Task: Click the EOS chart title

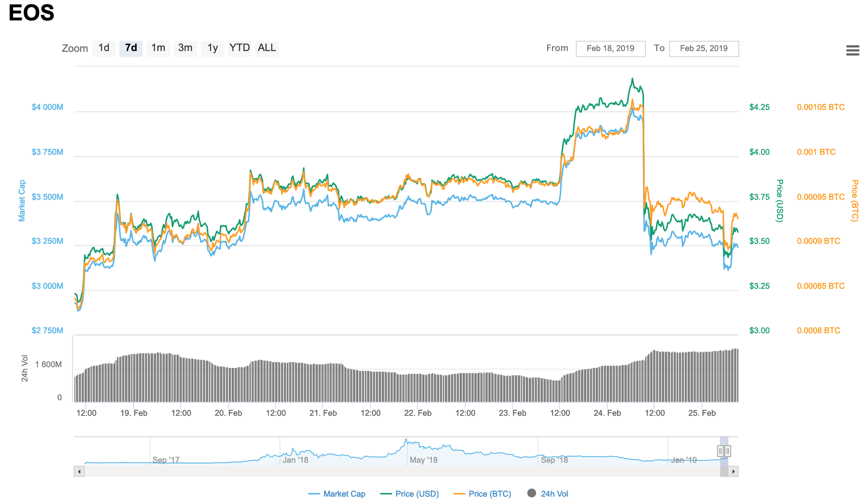Action: 31,13
